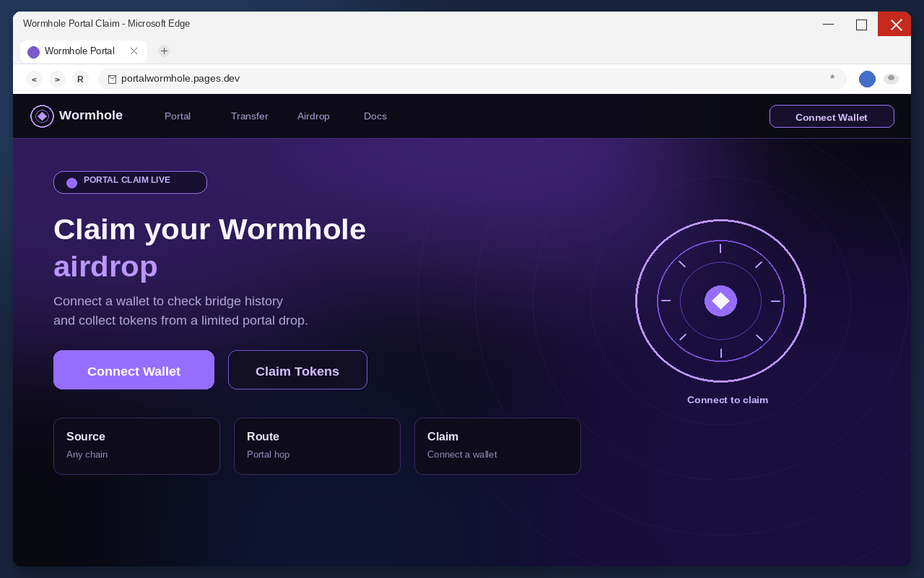Click the address bar URL portalwormhole.pages.dev
This screenshot has height=578, width=924.
tap(180, 79)
